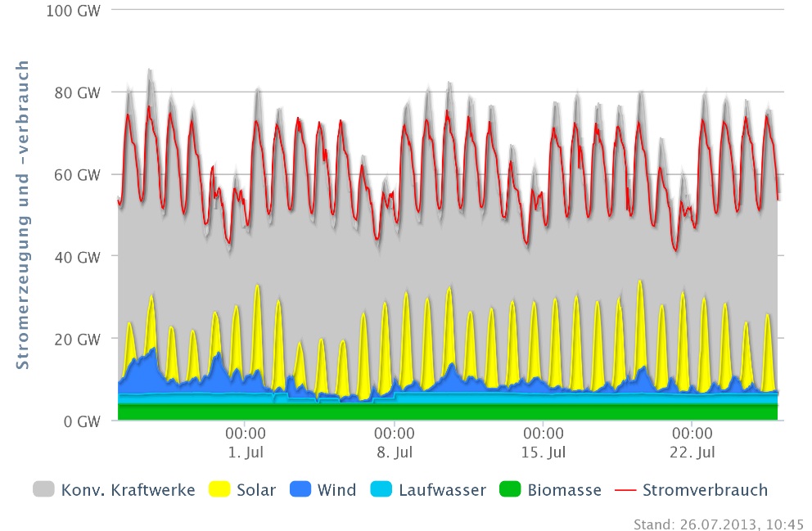Disable the Laufwasser series legend label
This screenshot has height=531, width=812.
442,490
